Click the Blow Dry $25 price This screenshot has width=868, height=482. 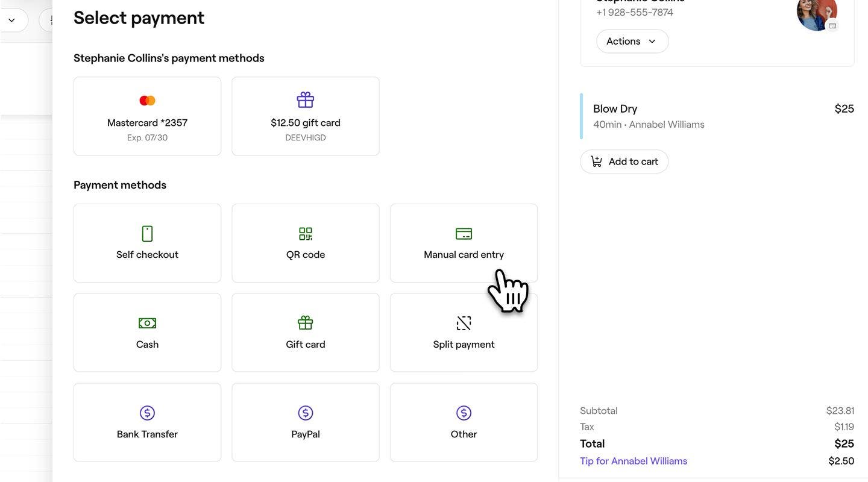pyautogui.click(x=844, y=109)
